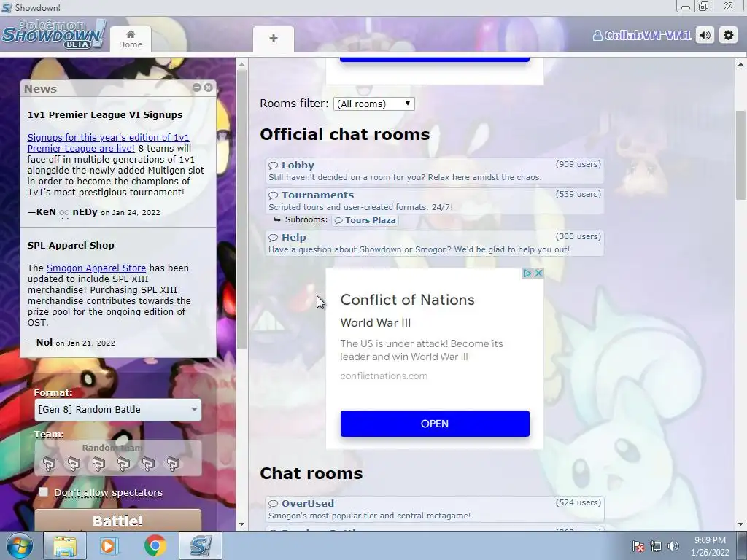
Task: Open 1v1 Premier League signups link
Action: [108, 143]
